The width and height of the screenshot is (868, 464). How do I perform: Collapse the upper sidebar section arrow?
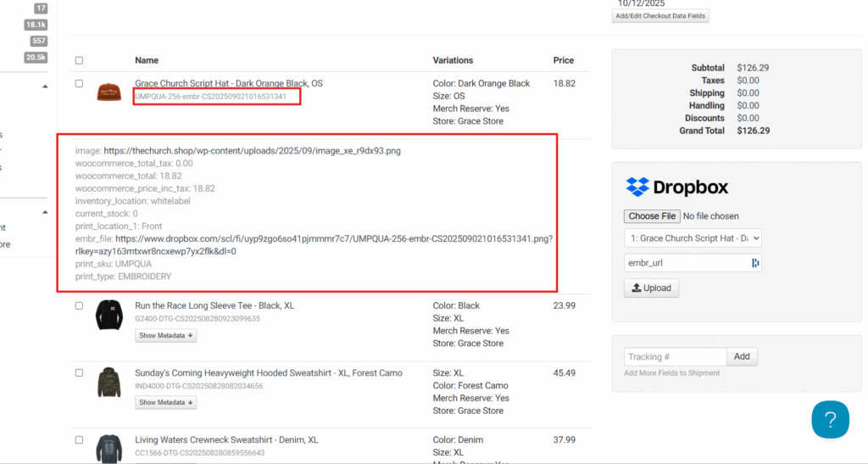click(x=45, y=87)
